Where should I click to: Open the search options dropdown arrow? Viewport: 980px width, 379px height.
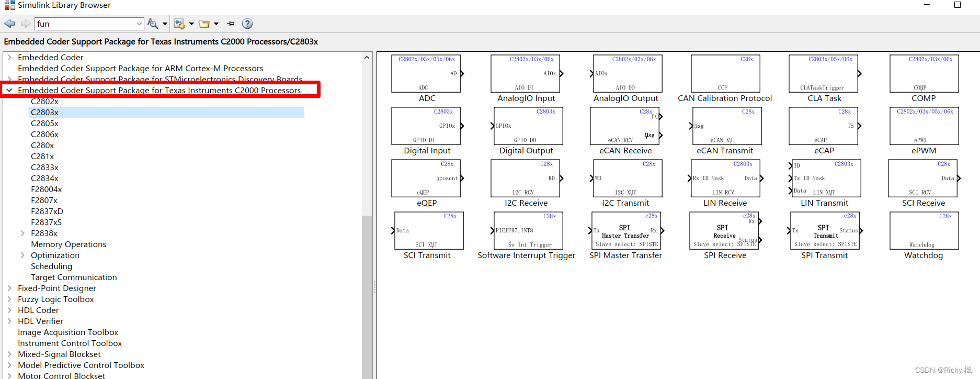point(165,24)
